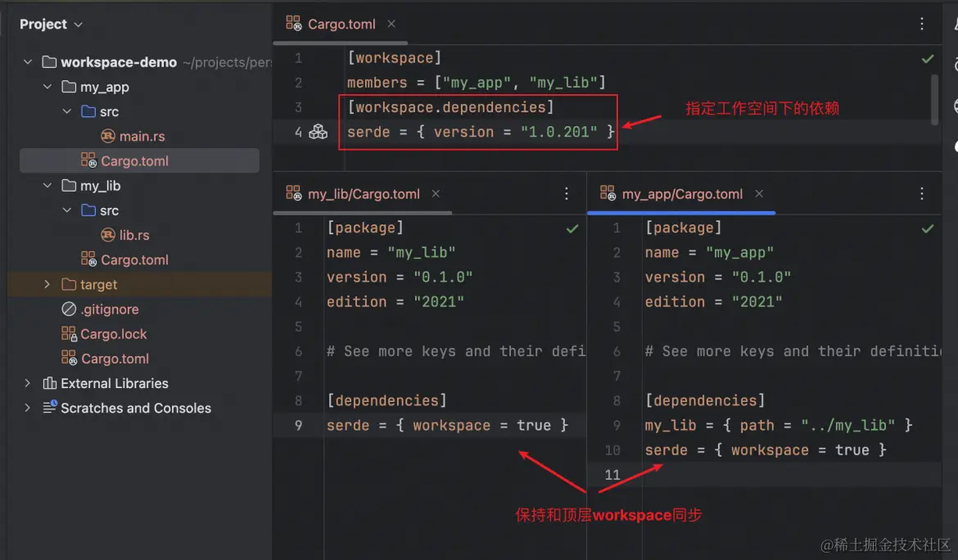Expand Scratches and Consoles node
Screen dimensions: 958x560
click(28, 408)
